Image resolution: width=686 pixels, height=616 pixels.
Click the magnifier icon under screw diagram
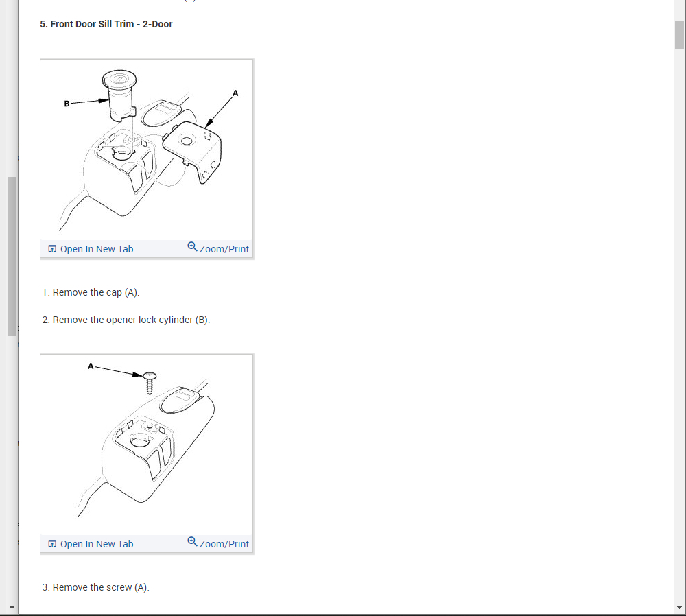point(192,542)
